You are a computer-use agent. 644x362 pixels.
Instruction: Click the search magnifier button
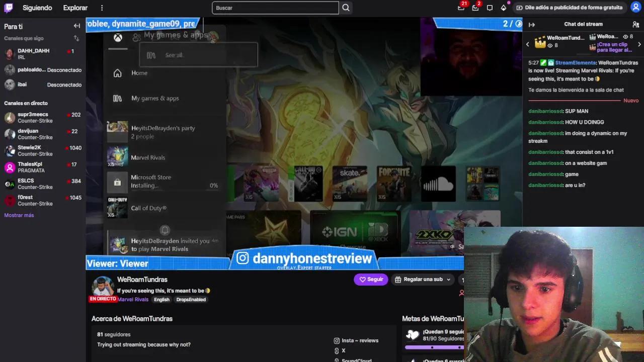coord(346,8)
